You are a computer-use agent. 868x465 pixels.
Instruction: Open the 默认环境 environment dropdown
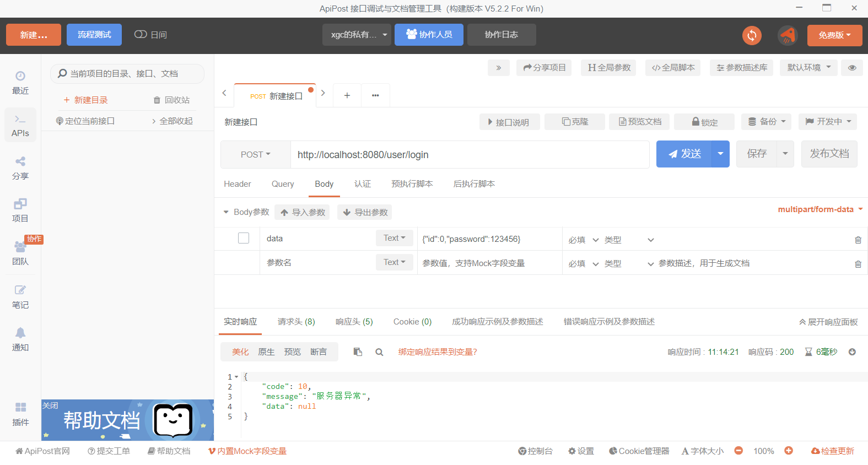808,68
